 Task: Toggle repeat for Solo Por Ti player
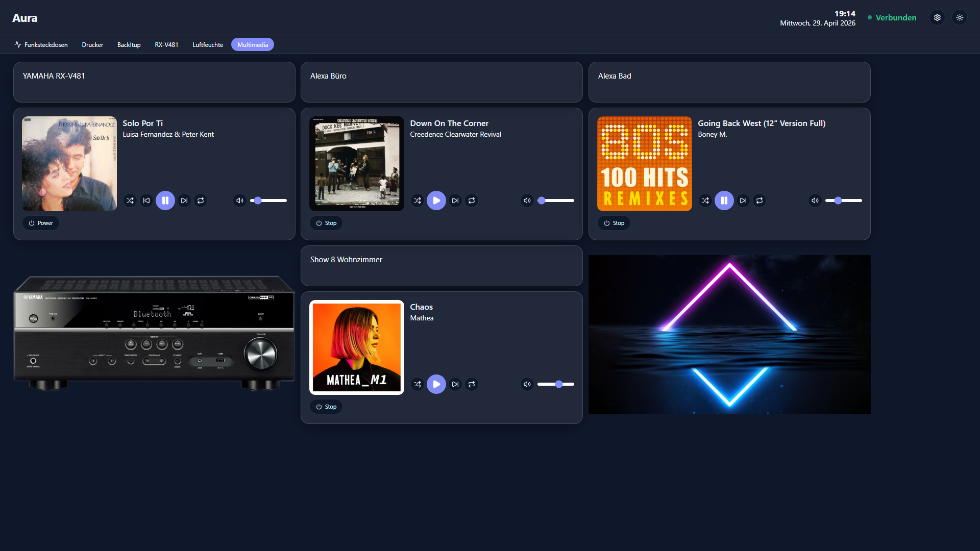tap(201, 201)
